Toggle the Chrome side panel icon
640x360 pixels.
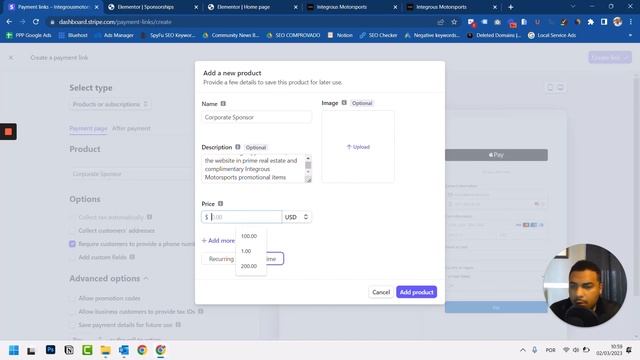[604, 22]
